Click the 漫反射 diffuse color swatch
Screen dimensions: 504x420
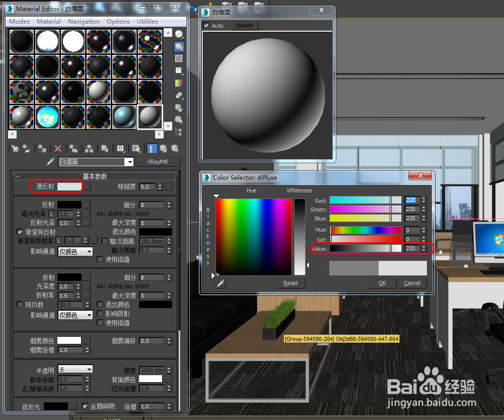[x=70, y=187]
